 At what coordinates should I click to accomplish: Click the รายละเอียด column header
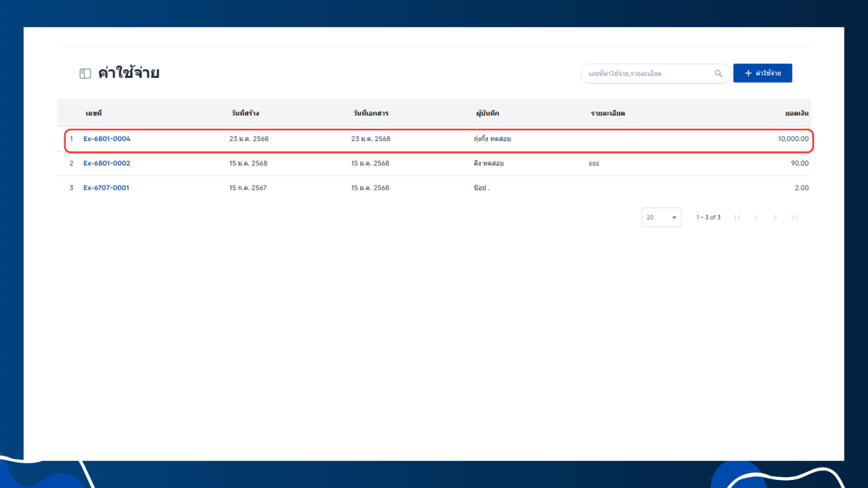click(608, 113)
